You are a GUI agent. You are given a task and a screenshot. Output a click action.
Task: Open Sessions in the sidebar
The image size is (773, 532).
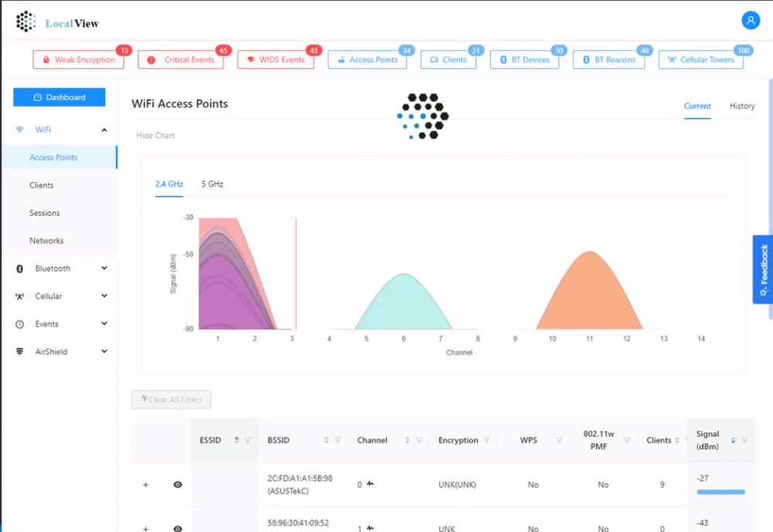(x=44, y=213)
